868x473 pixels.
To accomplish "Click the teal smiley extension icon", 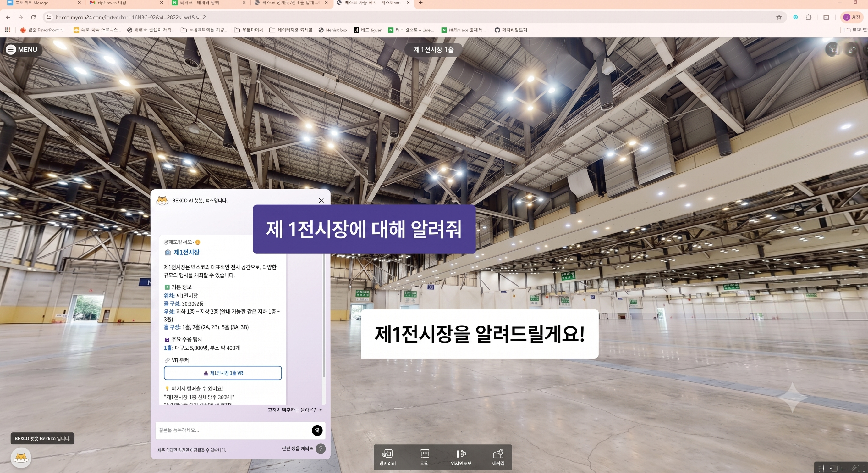I will (x=795, y=17).
